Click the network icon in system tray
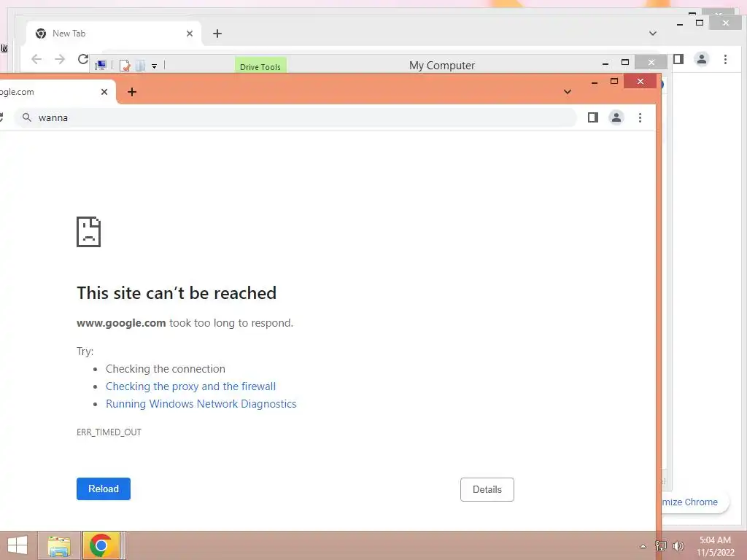This screenshot has height=560, width=747. (661, 545)
